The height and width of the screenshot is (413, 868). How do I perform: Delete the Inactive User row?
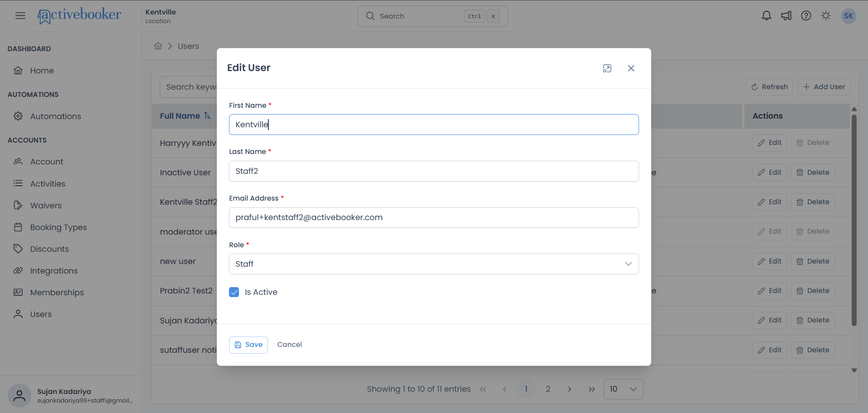coord(813,173)
